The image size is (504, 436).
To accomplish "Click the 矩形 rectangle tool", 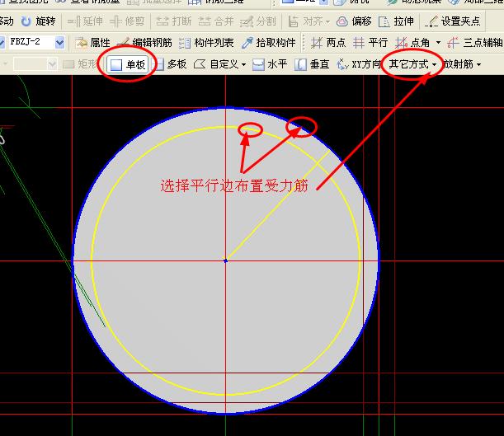I will (80, 64).
